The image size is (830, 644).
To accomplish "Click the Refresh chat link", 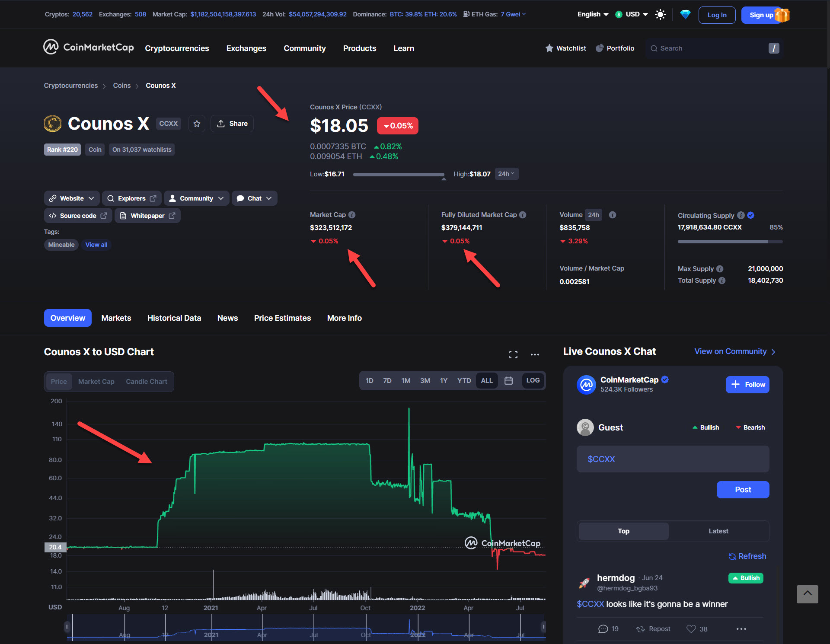I will tap(747, 556).
